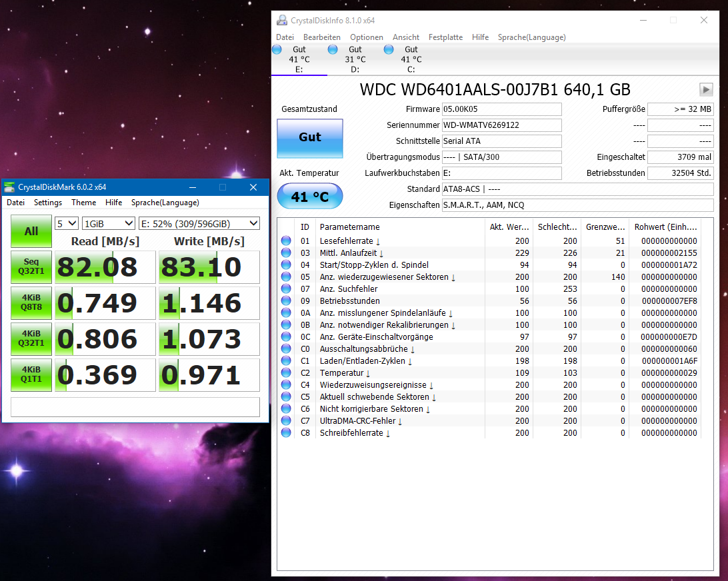
Task: Run Seq Q32T1 benchmark test
Action: pos(31,267)
